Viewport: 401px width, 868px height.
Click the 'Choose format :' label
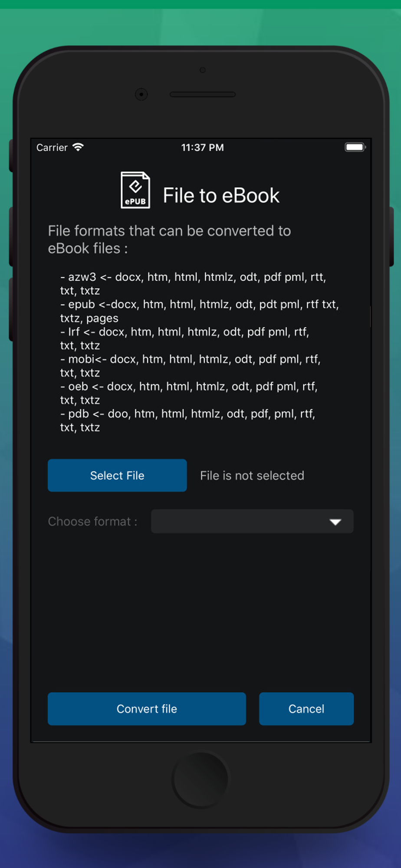click(92, 521)
